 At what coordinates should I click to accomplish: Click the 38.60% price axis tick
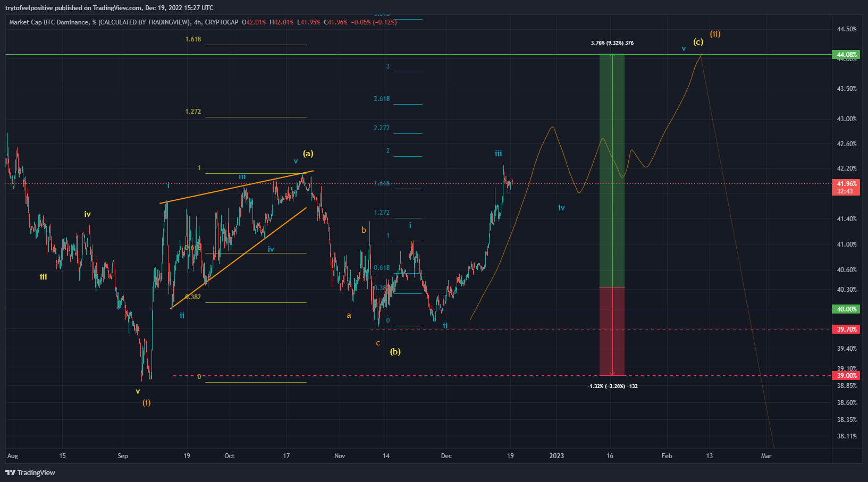point(847,403)
